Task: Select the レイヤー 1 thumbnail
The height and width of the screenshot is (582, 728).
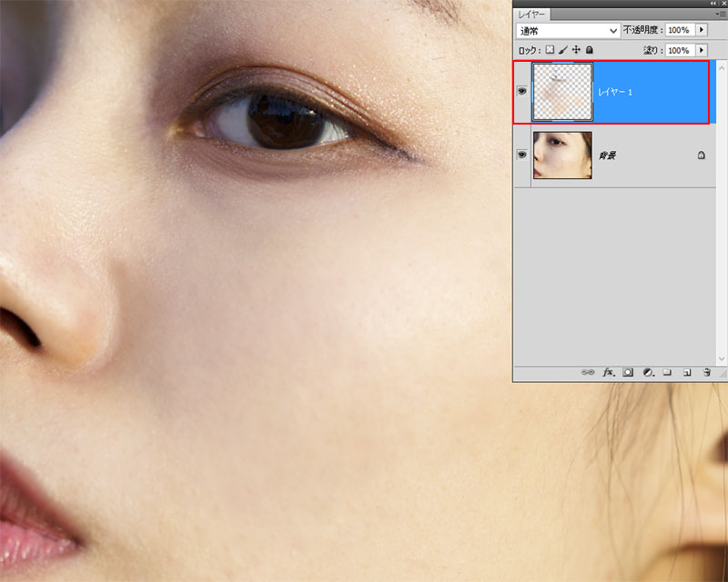Action: 562,92
